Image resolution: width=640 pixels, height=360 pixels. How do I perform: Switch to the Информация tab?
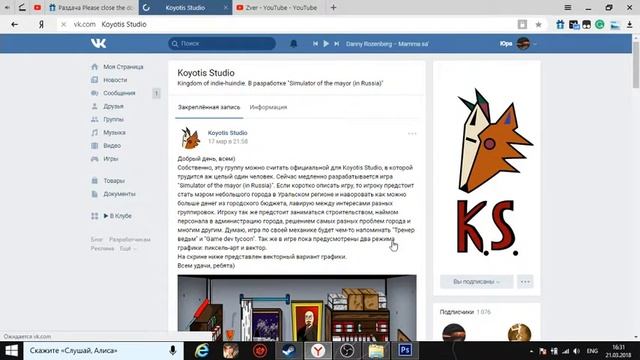tap(268, 107)
